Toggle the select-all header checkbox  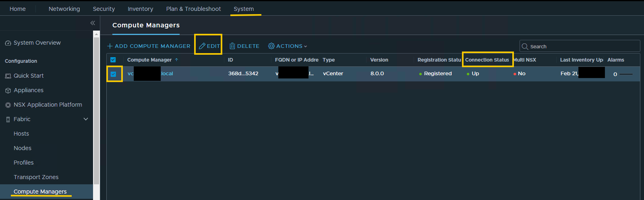[113, 60]
